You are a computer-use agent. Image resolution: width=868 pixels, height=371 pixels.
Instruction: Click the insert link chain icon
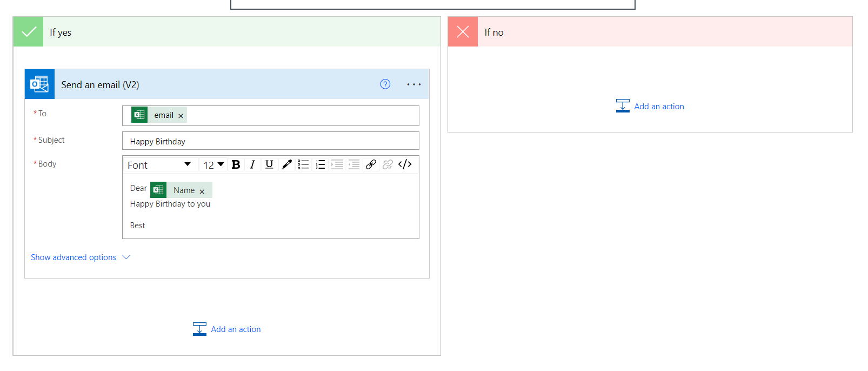coord(371,165)
